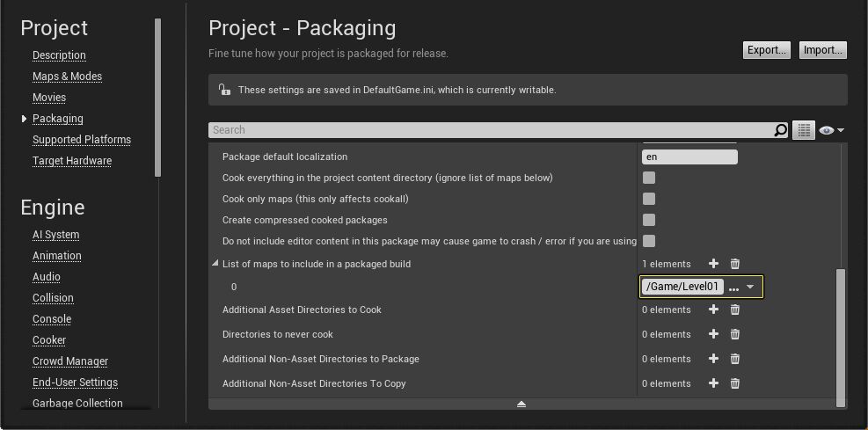The height and width of the screenshot is (430, 868).
Task: Check Cook only maps option
Action: tap(649, 199)
